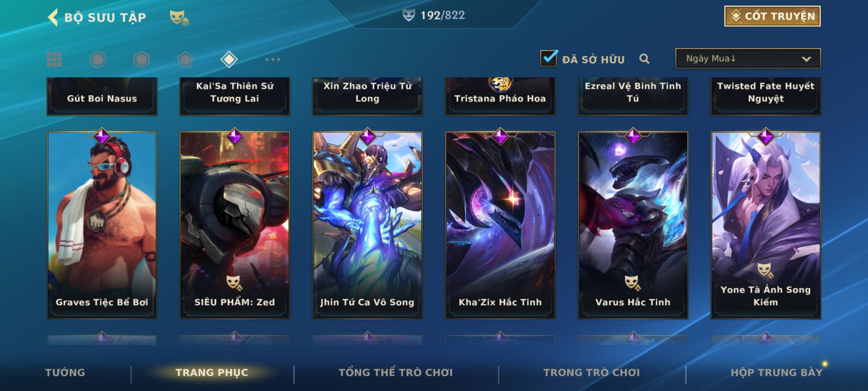Go back using the Bộ Sưu Tập arrow
The height and width of the screenshot is (391, 868).
pos(53,17)
